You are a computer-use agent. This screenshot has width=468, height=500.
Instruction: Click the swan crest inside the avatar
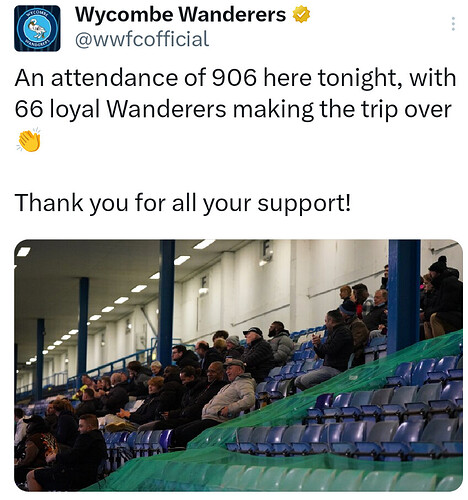tap(37, 28)
